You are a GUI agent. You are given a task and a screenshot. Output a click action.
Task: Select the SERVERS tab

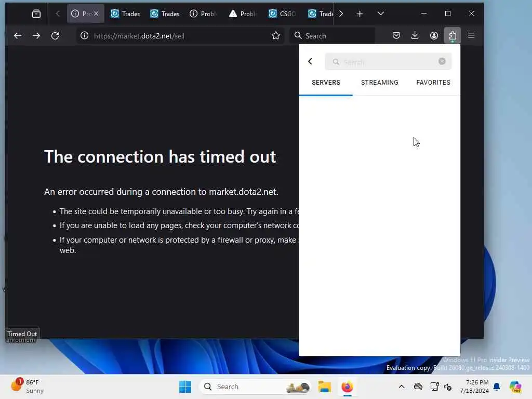tap(326, 83)
